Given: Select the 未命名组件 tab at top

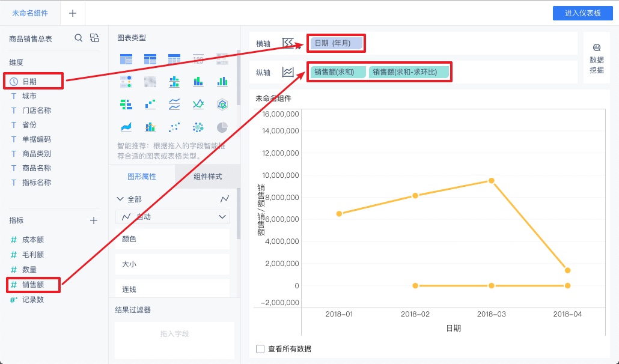Looking at the screenshot, I should click(29, 13).
